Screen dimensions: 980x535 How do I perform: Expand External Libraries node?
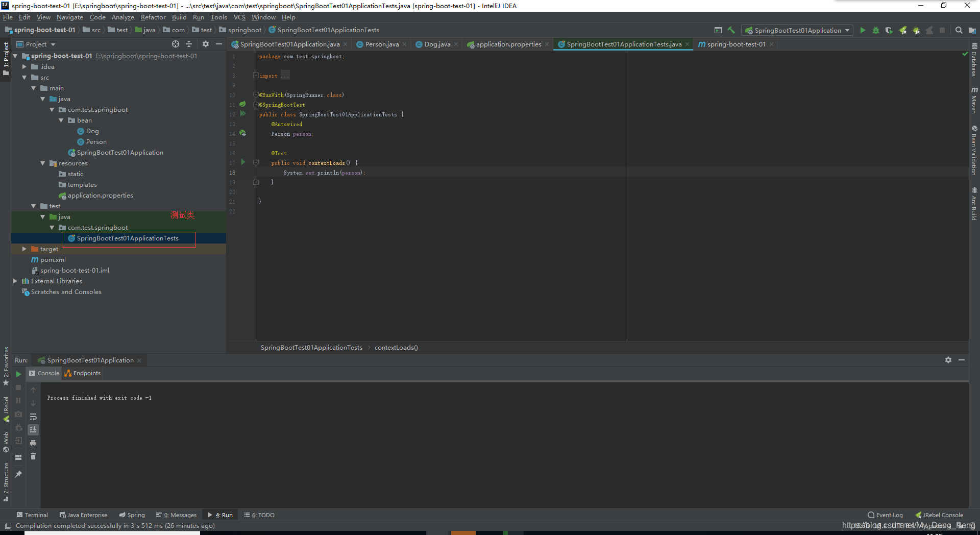[x=15, y=281]
